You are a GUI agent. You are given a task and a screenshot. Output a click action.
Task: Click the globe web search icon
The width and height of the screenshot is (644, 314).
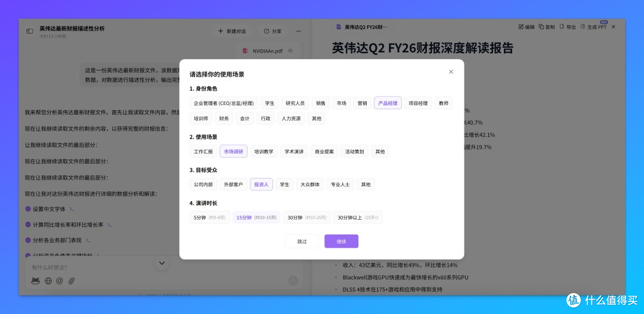click(x=48, y=281)
